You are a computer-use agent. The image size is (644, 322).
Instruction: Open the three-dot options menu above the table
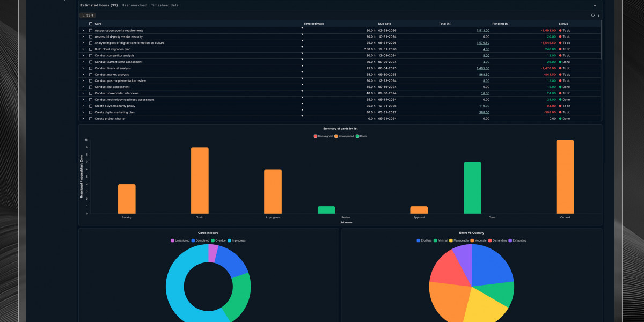coord(598,15)
